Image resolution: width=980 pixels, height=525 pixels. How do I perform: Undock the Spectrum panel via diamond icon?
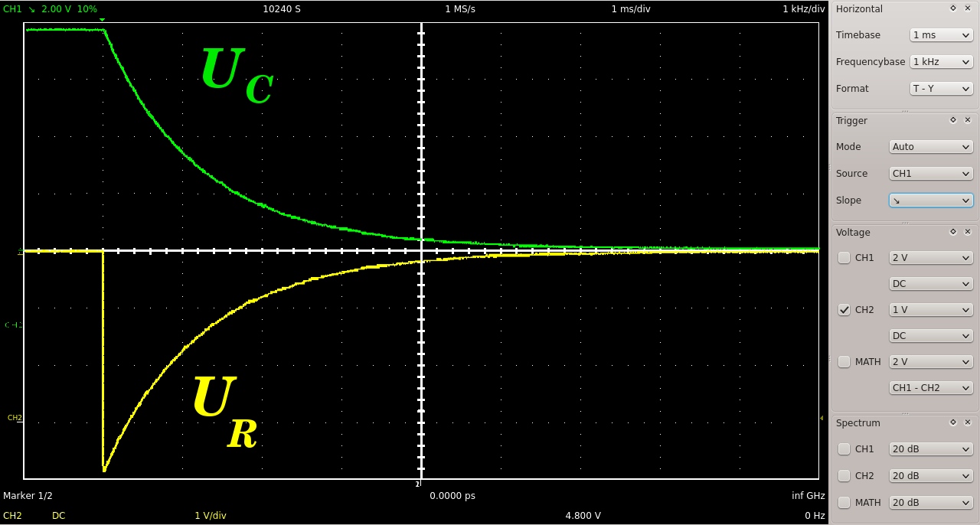coord(953,422)
